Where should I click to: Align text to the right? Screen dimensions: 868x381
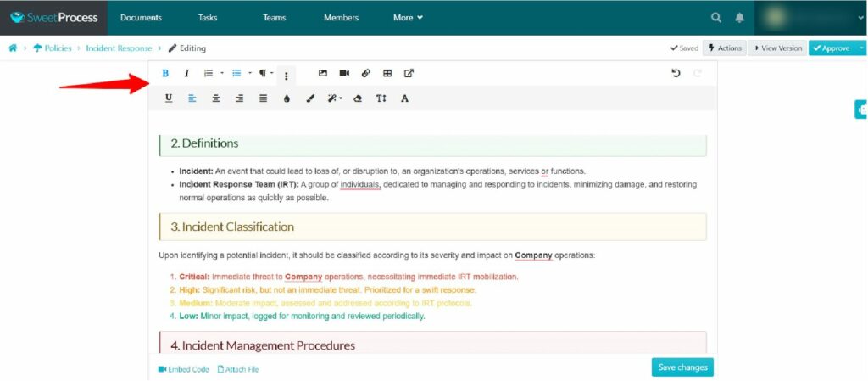(240, 98)
